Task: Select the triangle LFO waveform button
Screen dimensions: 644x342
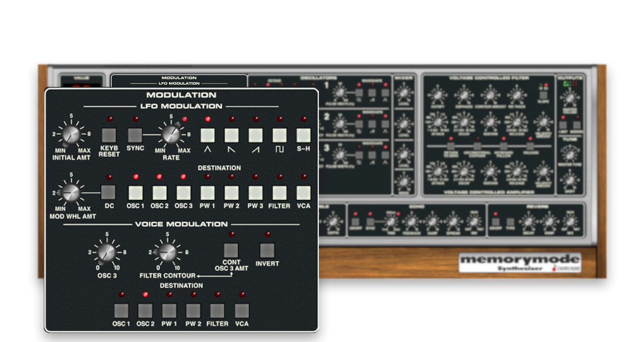Action: pos(208,134)
